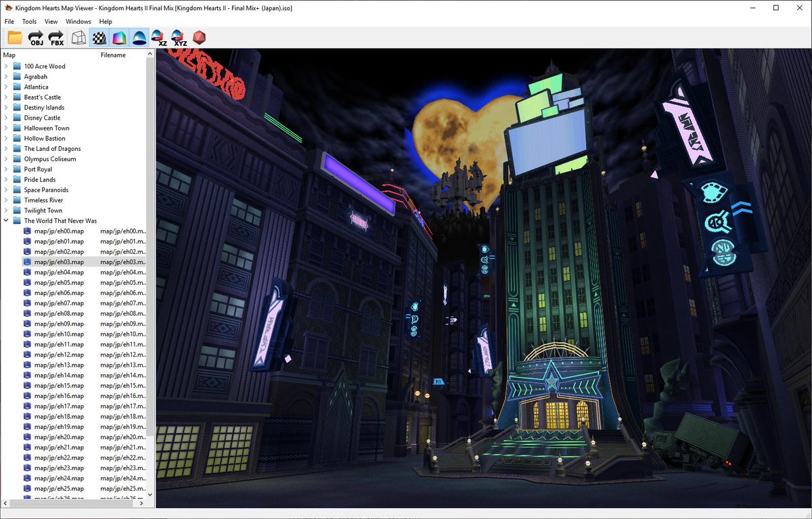Open an ISO with the folder icon
This screenshot has width=812, height=519.
point(15,38)
